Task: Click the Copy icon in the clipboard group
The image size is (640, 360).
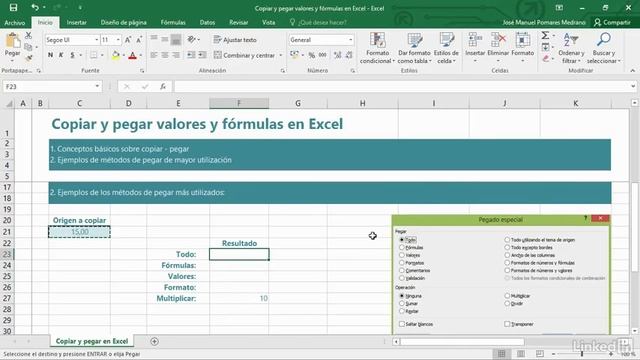Action: tap(28, 47)
